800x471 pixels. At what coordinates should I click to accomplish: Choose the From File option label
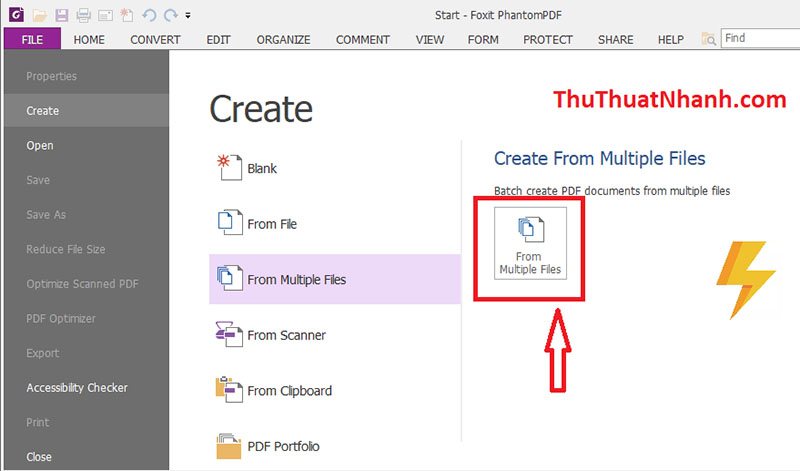pos(272,224)
